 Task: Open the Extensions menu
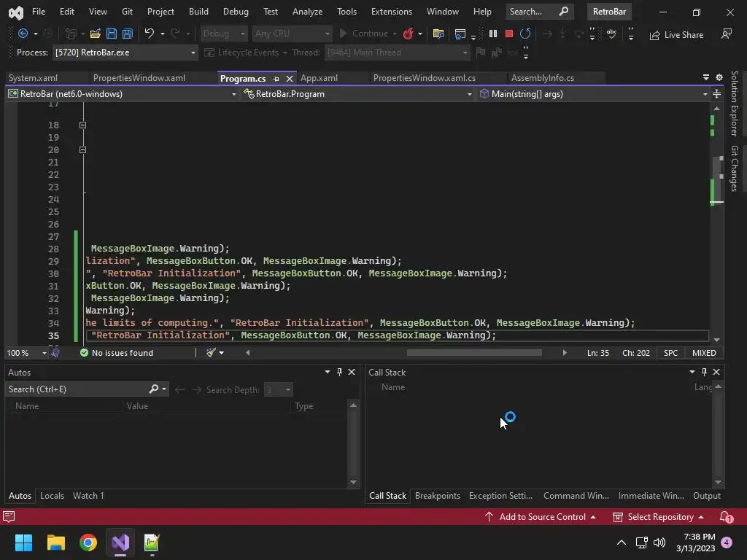click(391, 12)
